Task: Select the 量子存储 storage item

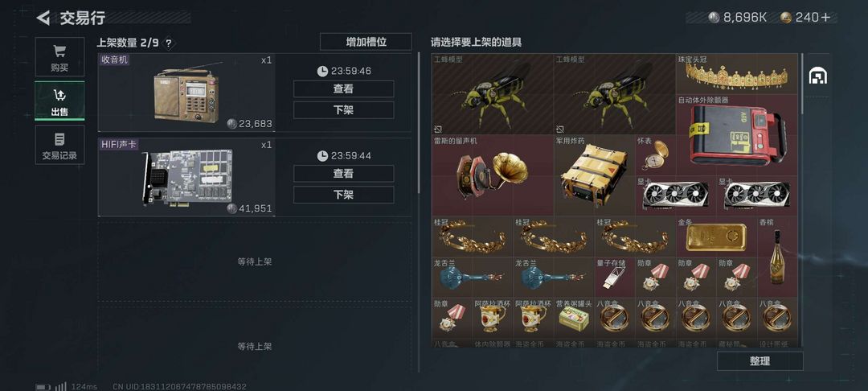Action: click(x=615, y=277)
